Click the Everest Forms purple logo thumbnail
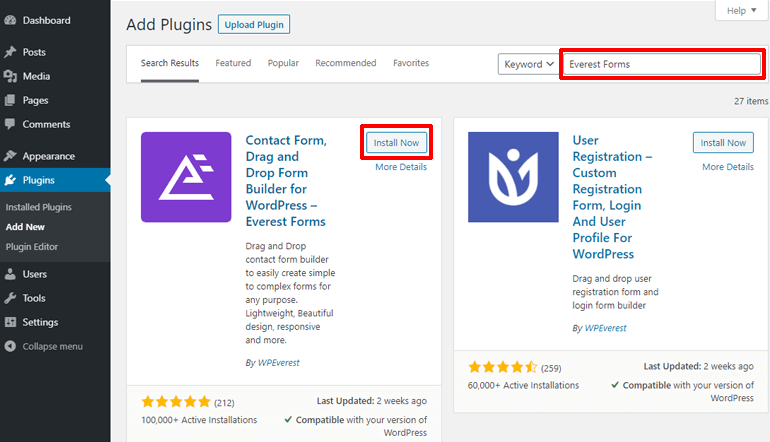 (x=186, y=177)
